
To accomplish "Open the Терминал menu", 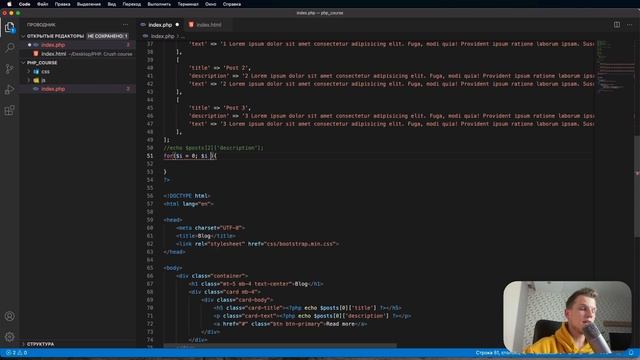I will point(188,4).
